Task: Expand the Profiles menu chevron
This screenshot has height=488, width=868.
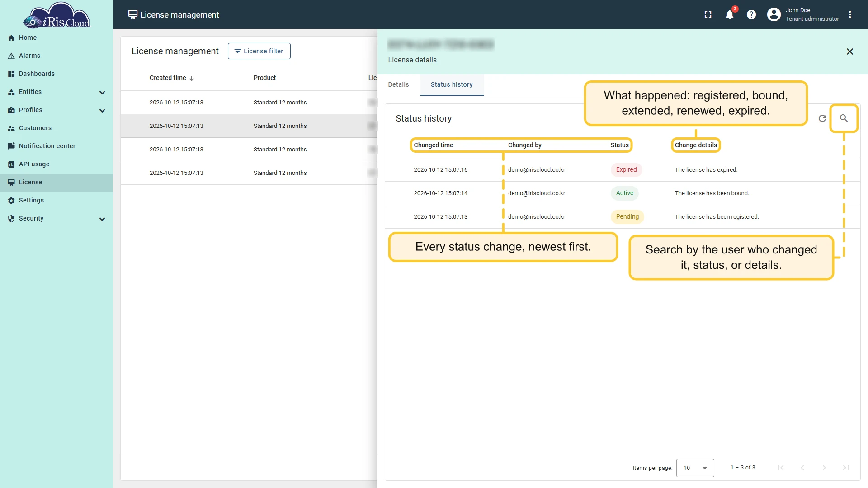Action: [x=102, y=110]
